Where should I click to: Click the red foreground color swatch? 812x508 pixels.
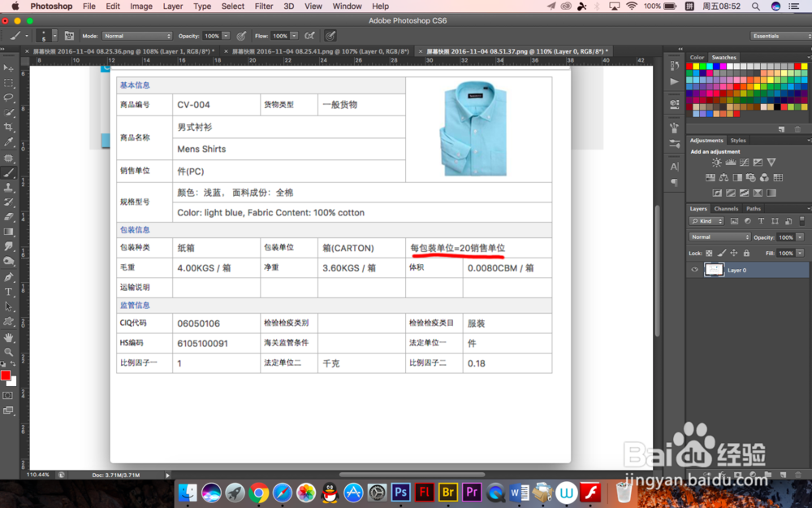pos(5,376)
